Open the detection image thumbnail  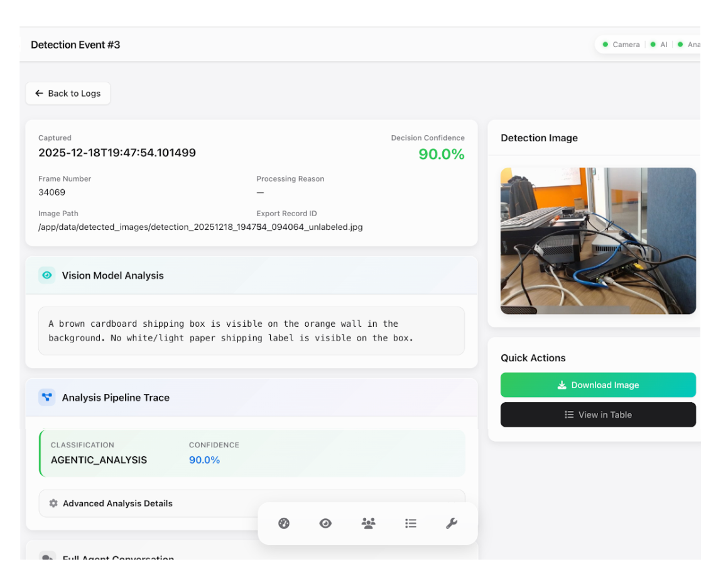click(597, 241)
